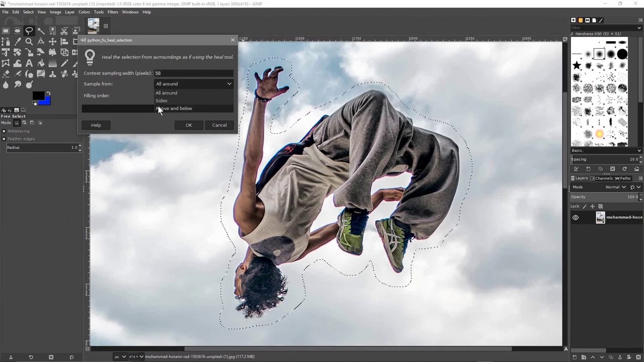This screenshot has width=644, height=362.
Task: Select the Heal bandage tool
Action: (x=64, y=73)
